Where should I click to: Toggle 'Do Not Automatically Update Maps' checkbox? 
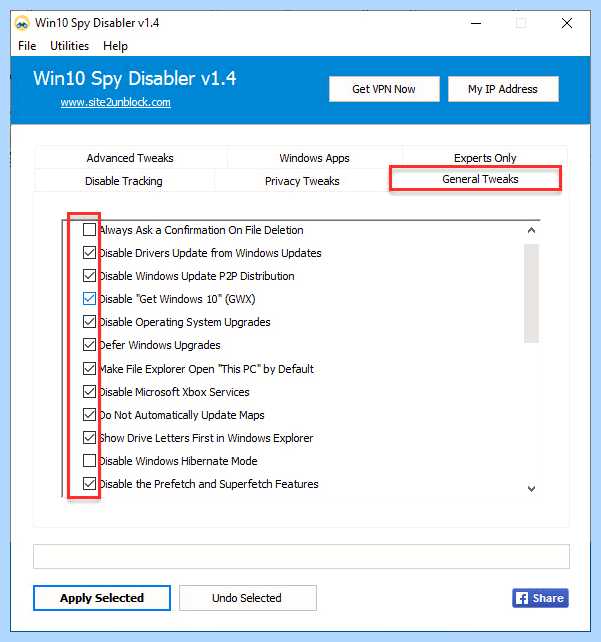89,414
